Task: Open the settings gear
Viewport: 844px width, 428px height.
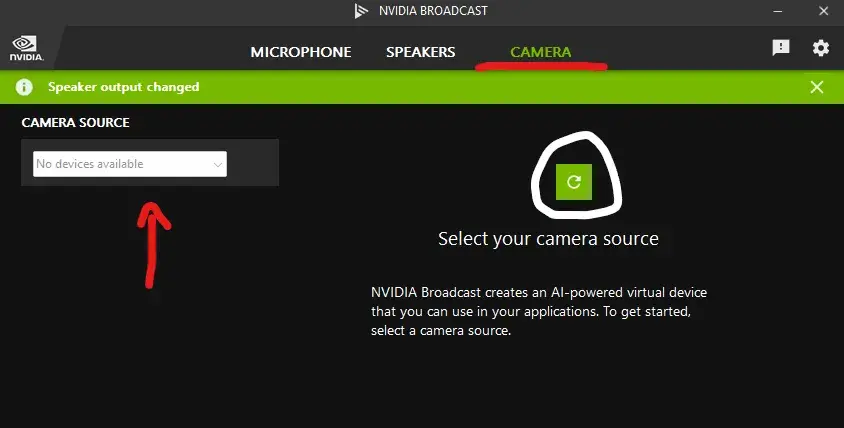Action: [821, 48]
